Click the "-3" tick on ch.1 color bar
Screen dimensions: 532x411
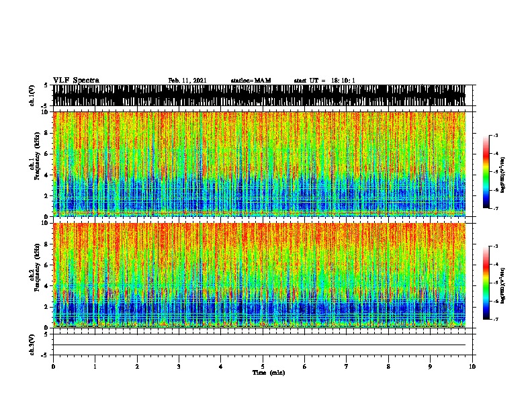(x=496, y=136)
